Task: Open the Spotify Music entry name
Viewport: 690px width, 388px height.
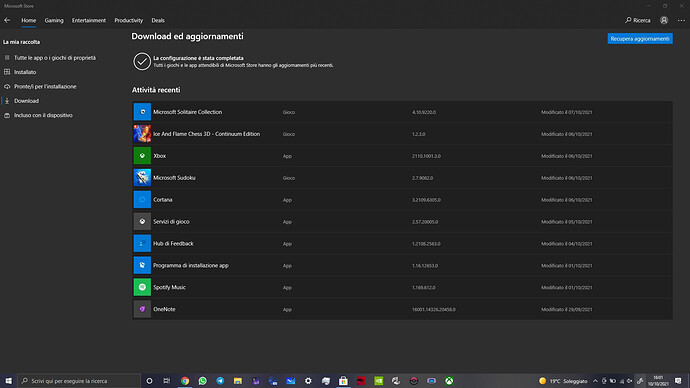Action: [x=169, y=287]
